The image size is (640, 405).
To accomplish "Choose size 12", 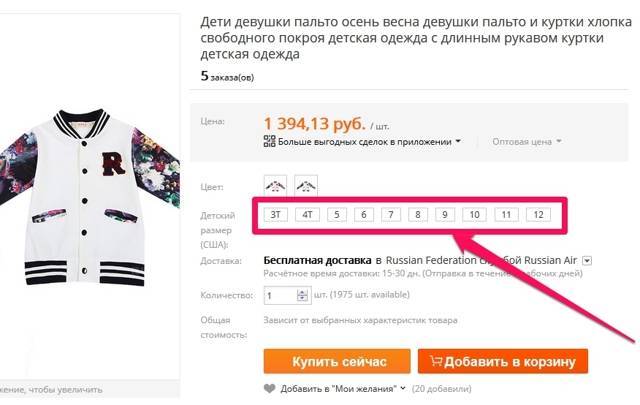I will 538,215.
